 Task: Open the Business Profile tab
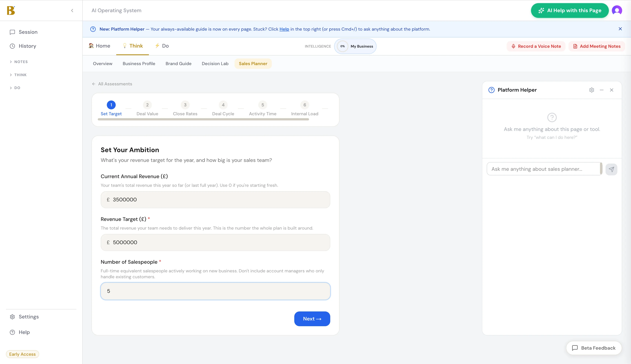pyautogui.click(x=139, y=63)
